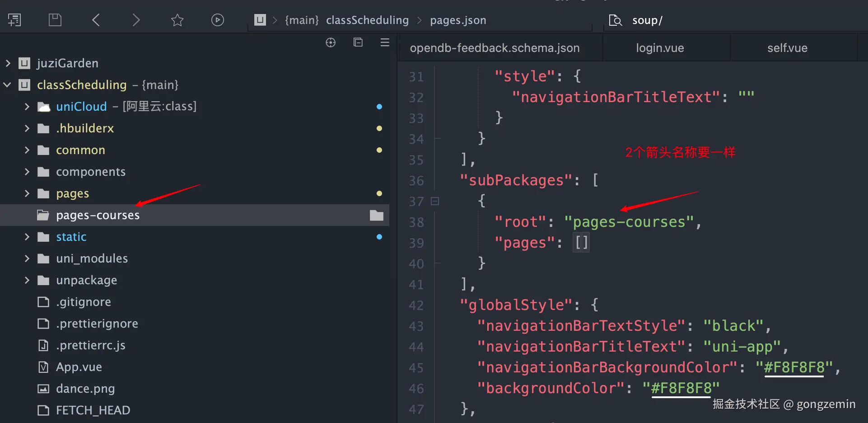The image size is (868, 423).
Task: Click line number 42 in the gutter
Action: 416,305
